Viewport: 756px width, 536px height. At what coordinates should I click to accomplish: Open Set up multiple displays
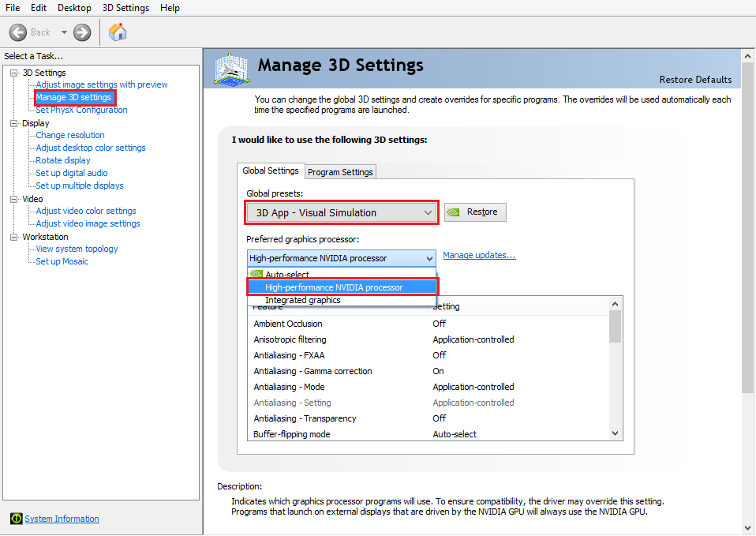[x=80, y=186]
